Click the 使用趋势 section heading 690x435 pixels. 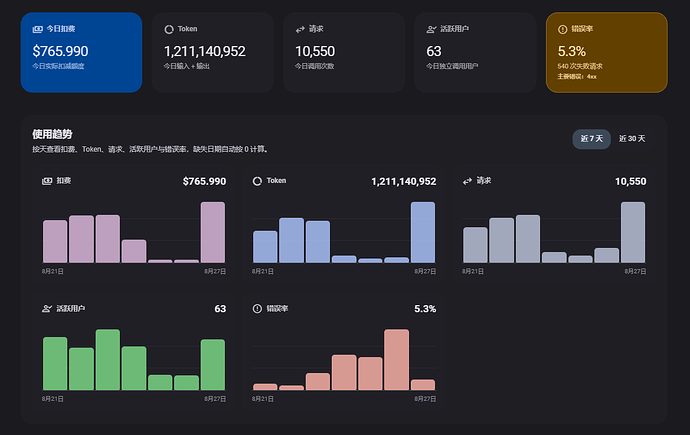click(x=52, y=135)
